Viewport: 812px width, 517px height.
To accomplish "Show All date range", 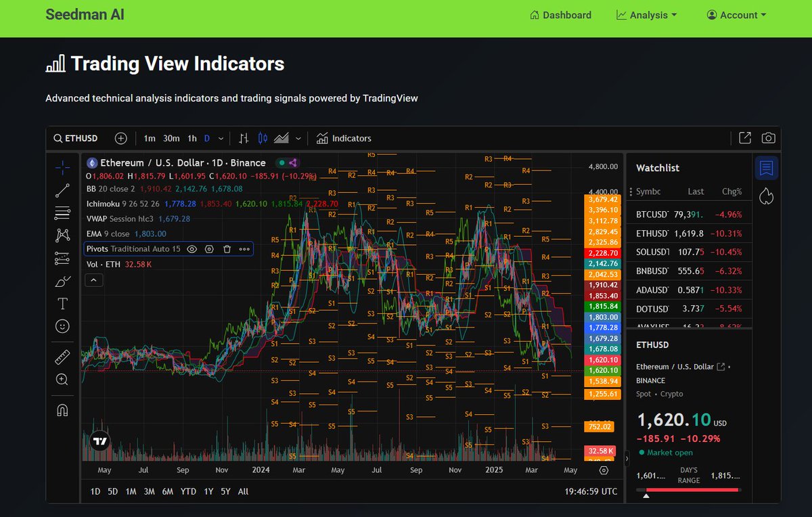I will [243, 492].
